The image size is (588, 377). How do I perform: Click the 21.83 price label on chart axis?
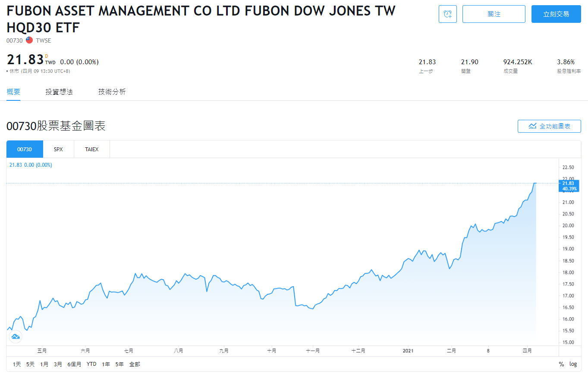point(568,184)
